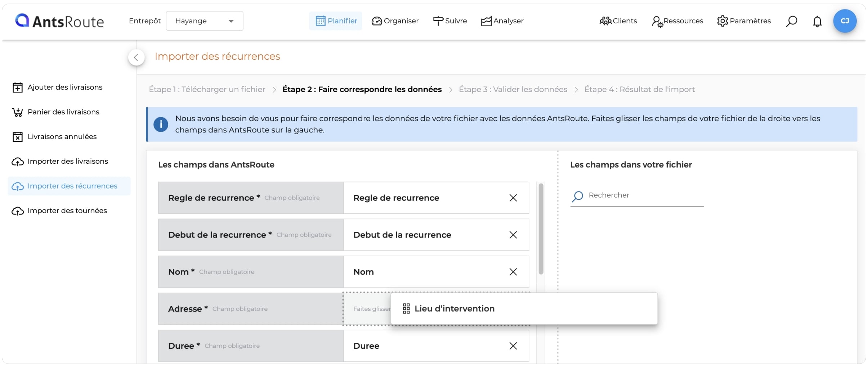Go back to Étape 1 Télécharger un fichier
868x366 pixels.
tap(207, 89)
